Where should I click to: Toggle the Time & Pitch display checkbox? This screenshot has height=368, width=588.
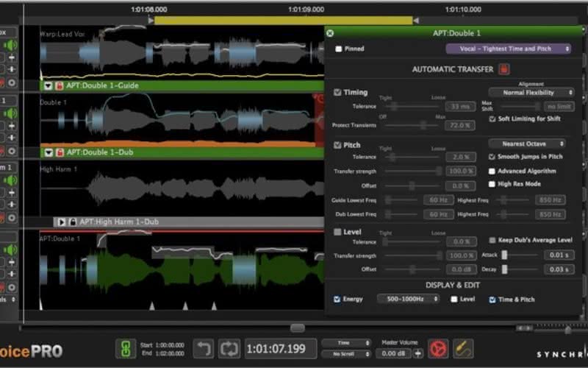pyautogui.click(x=492, y=300)
